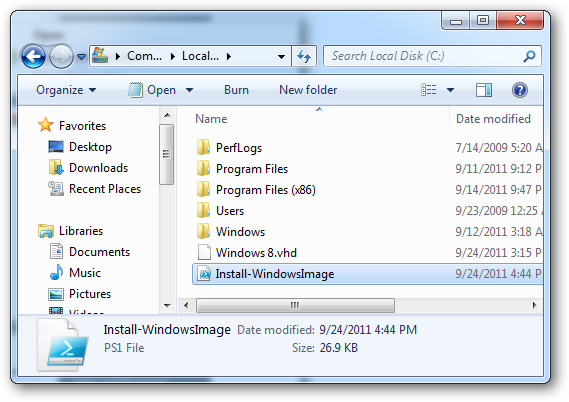Click the greyed Forward arrow button
The image size is (569, 402).
[x=61, y=56]
